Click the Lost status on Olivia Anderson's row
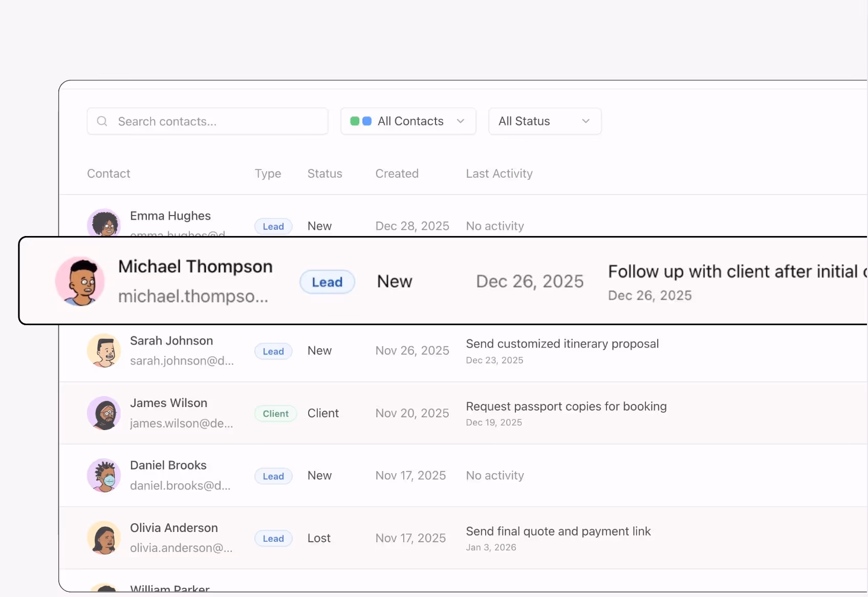Screen dimensions: 868x597 319,538
